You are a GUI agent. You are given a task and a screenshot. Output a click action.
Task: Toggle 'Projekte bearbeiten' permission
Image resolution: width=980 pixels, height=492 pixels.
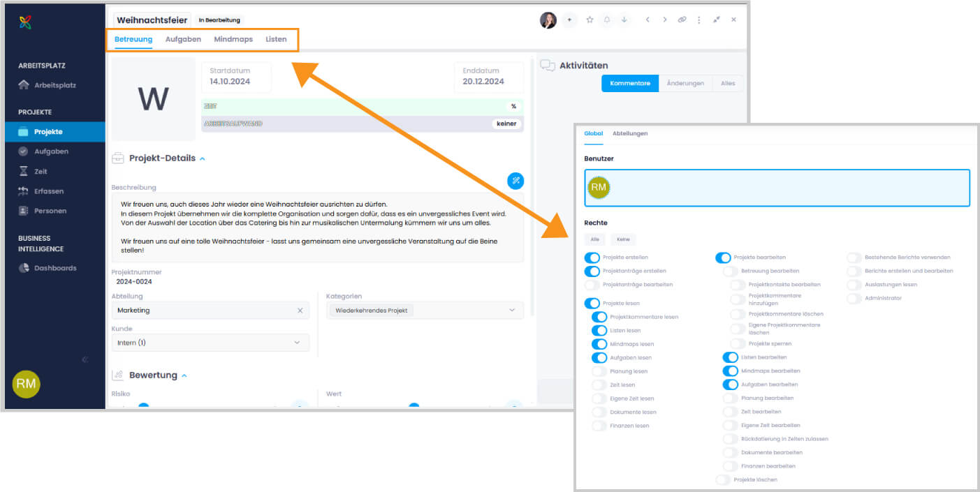(x=723, y=258)
